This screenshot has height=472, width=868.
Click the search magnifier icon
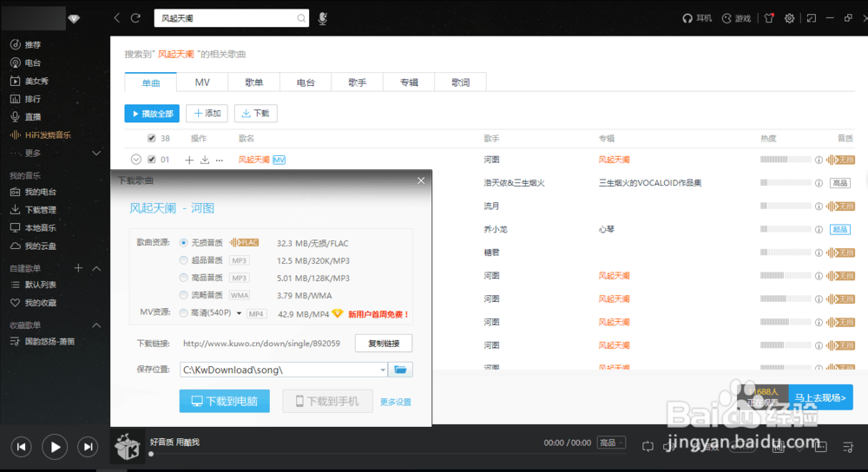click(x=301, y=18)
